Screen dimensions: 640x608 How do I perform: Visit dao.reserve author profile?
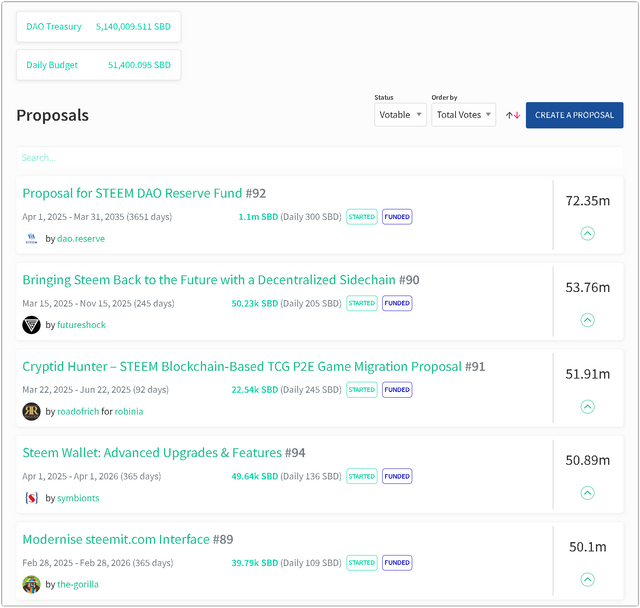[x=81, y=239]
